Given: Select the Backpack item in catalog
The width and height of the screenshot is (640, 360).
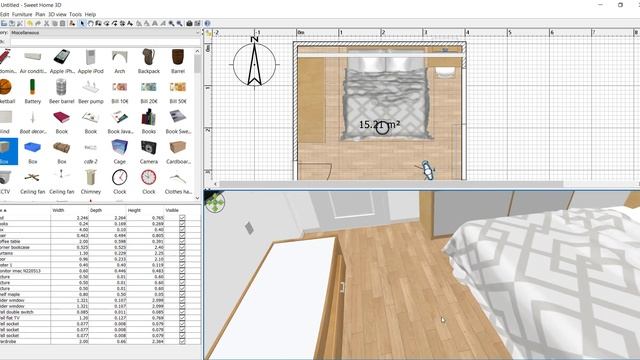Looking at the screenshot, I should coord(149,61).
